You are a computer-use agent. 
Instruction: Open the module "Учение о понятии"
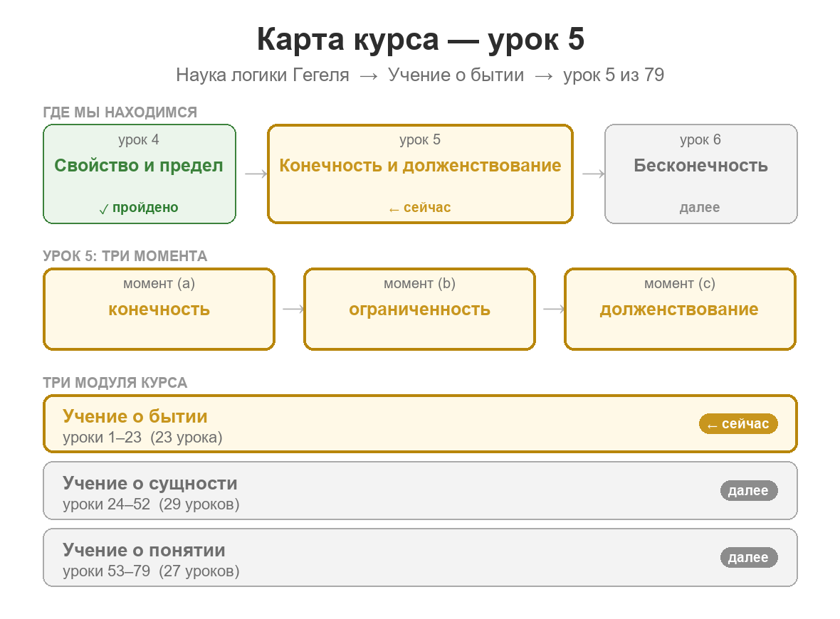[x=420, y=557]
